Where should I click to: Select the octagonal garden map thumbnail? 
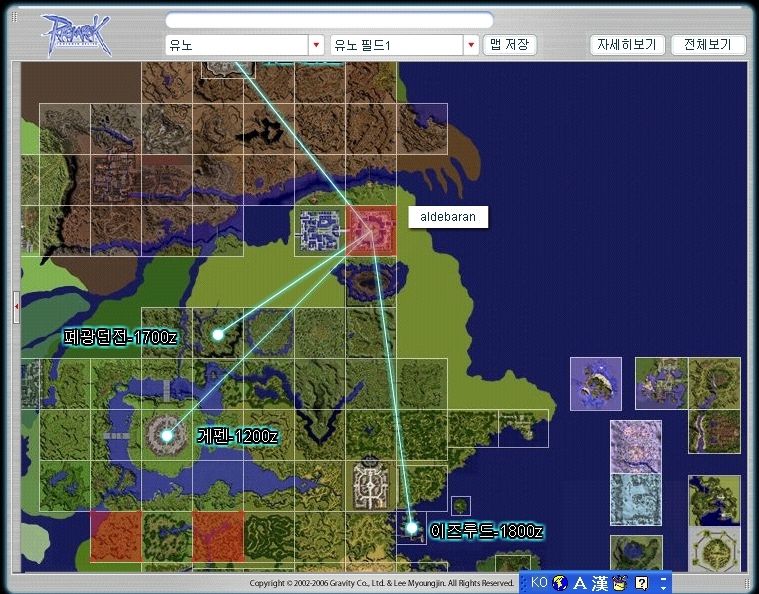click(714, 550)
